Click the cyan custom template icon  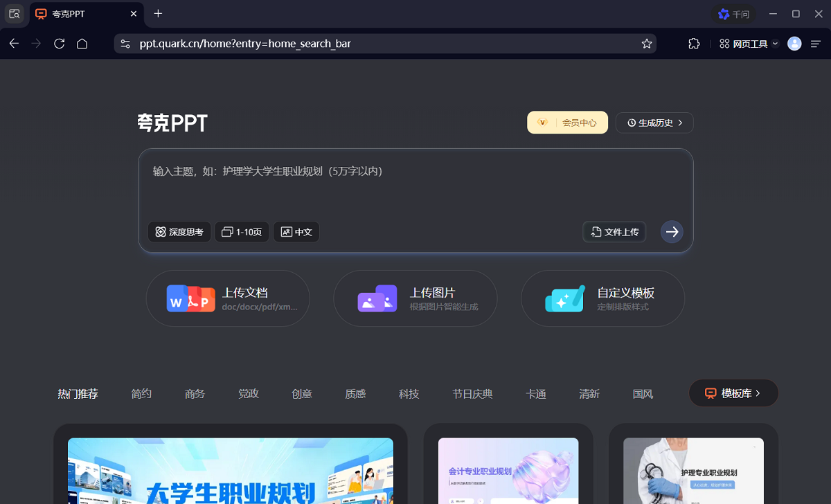565,298
